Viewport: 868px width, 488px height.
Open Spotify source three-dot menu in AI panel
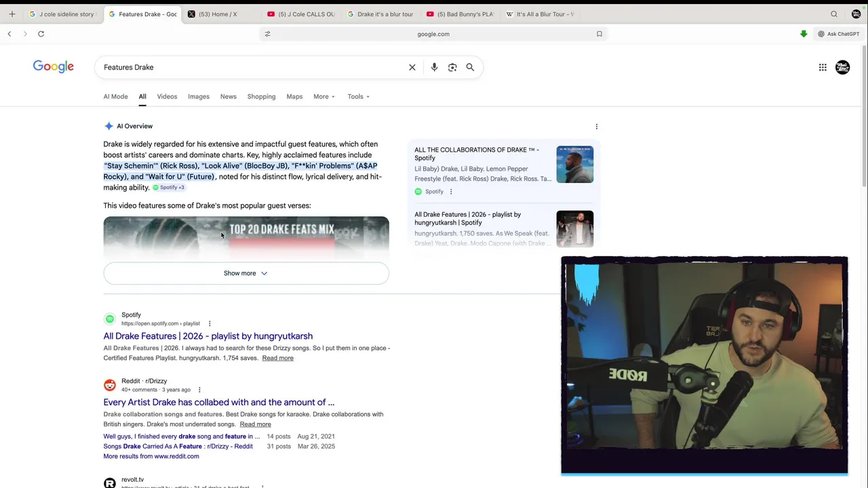[451, 192]
